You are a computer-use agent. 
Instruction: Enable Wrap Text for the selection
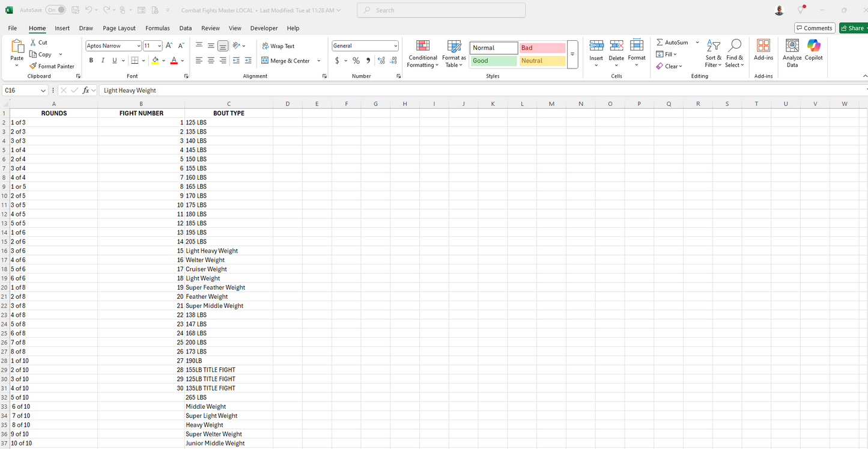pyautogui.click(x=278, y=46)
